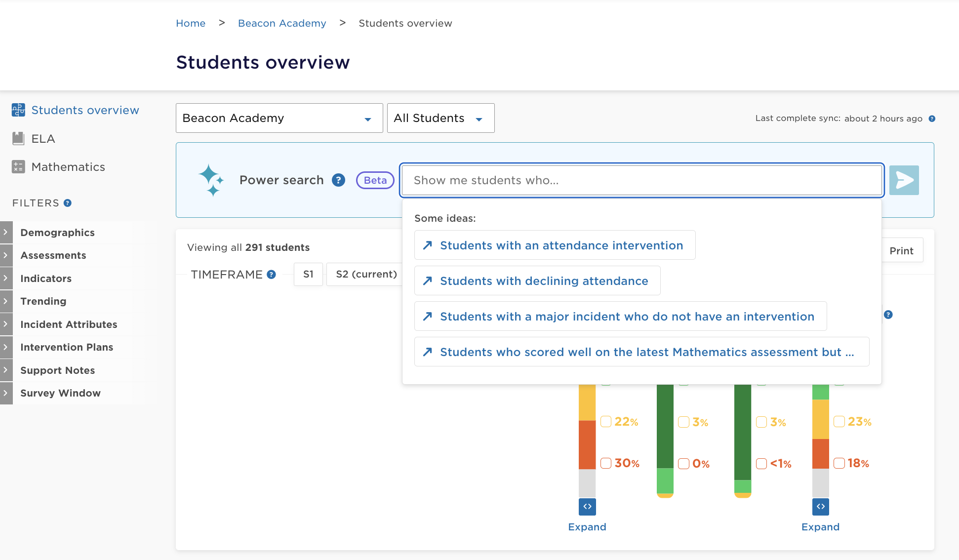Click the ELA book icon

[x=18, y=138]
